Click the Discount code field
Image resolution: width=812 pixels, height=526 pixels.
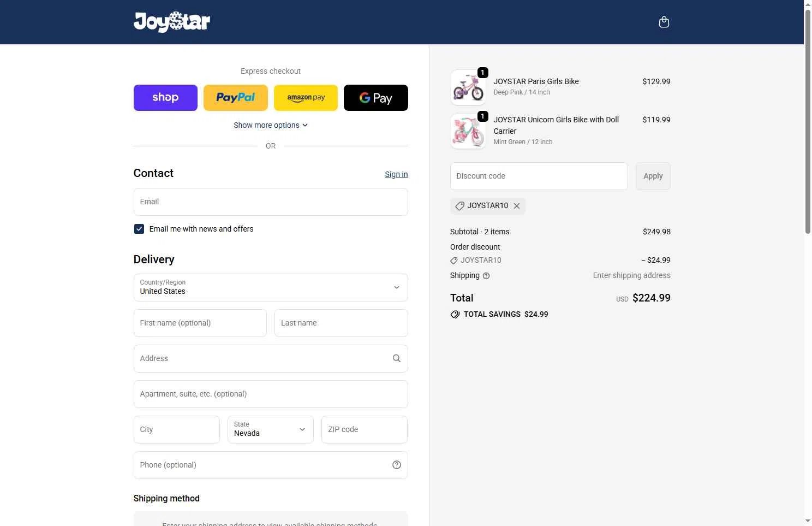coord(539,176)
